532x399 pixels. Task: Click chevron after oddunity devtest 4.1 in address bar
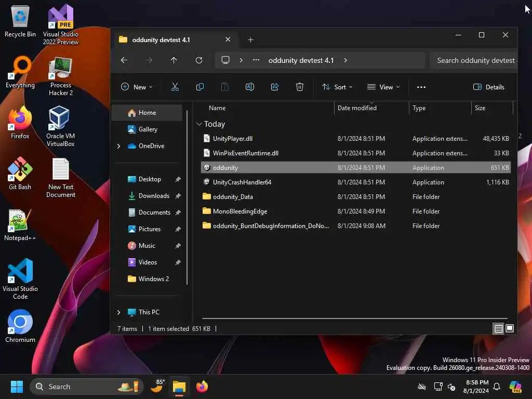(x=345, y=60)
